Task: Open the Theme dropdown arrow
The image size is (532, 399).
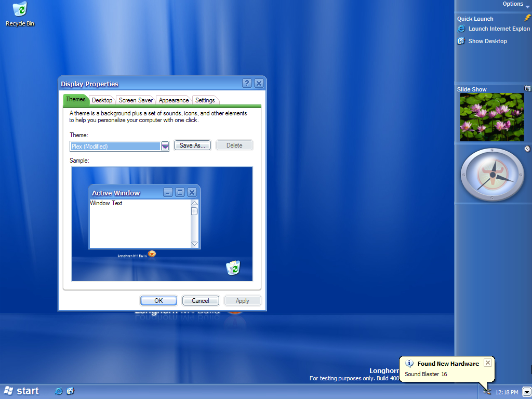Action: point(165,146)
